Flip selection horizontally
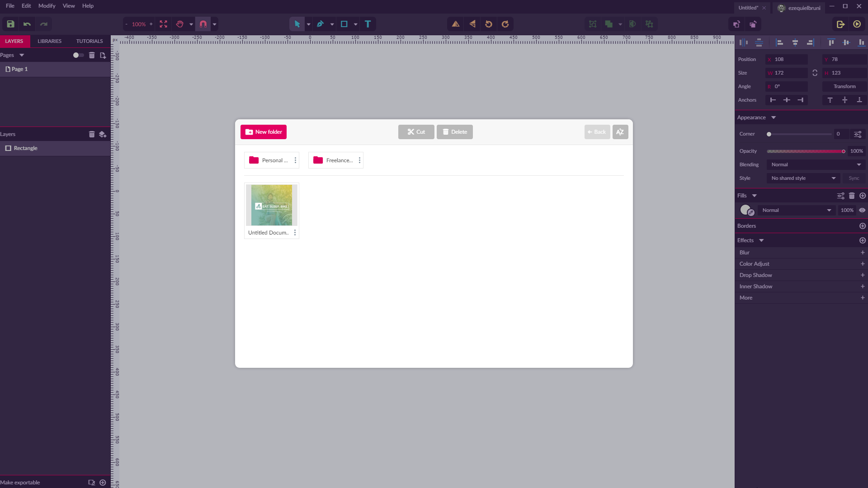 pos(456,24)
